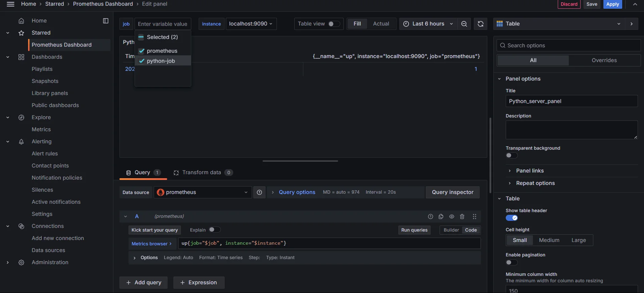644x293 pixels.
Task: Click the Connections icon in sidebar
Action: pos(21,226)
